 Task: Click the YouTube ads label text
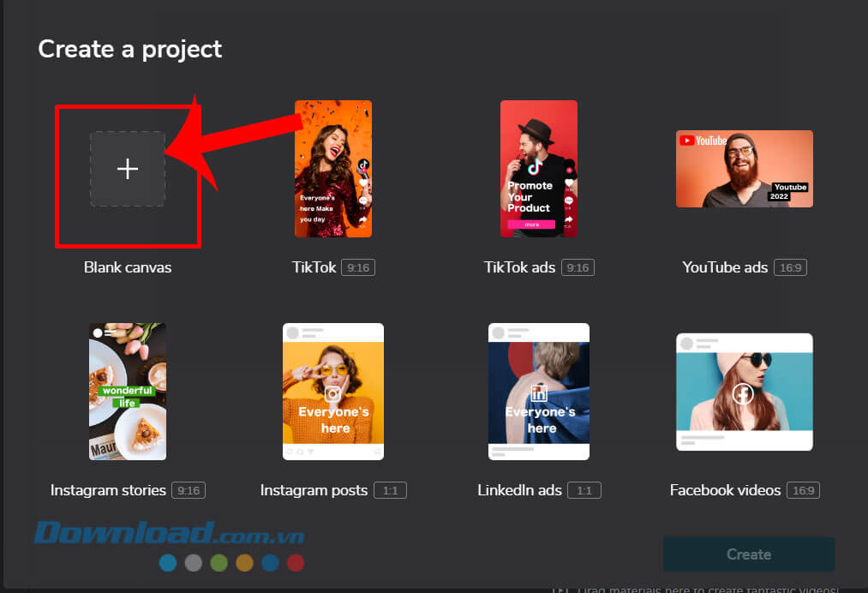pyautogui.click(x=725, y=267)
